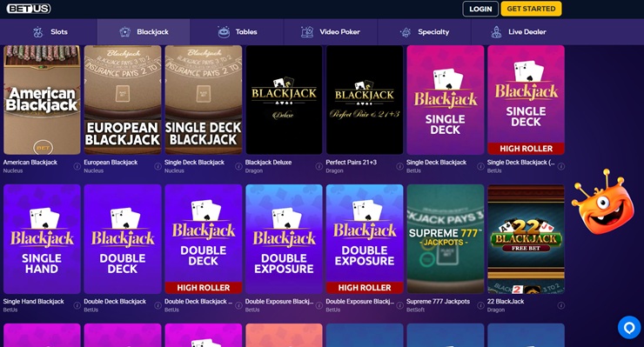Viewport: 644px width, 347px height.
Task: Open Single Deck High Roller thumbnail
Action: 526,100
